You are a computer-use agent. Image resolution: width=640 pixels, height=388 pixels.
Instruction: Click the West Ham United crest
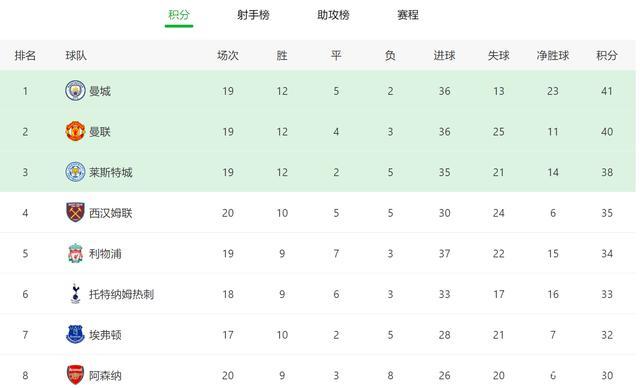[x=76, y=213]
